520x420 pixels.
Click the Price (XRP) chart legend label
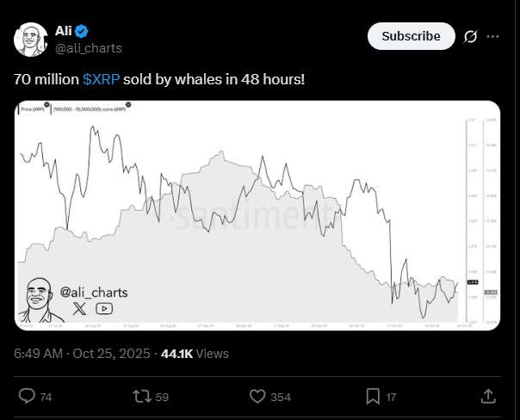[34, 109]
